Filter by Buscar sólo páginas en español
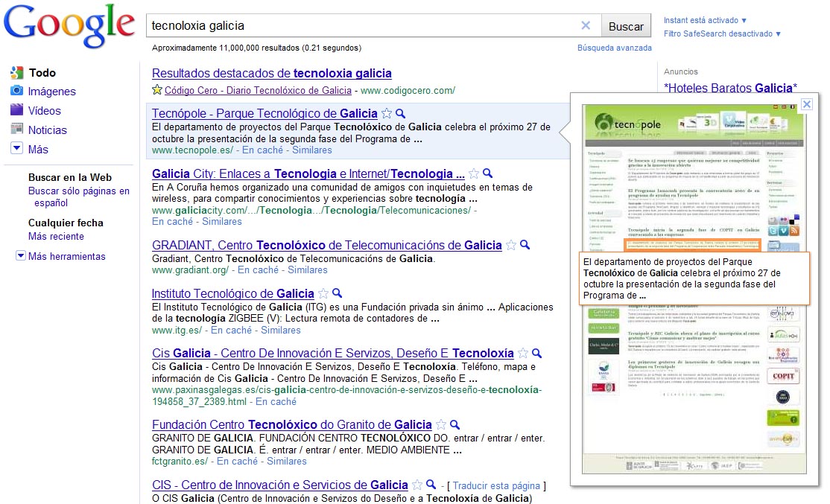Screen dimensions: 830x504 tap(79, 197)
